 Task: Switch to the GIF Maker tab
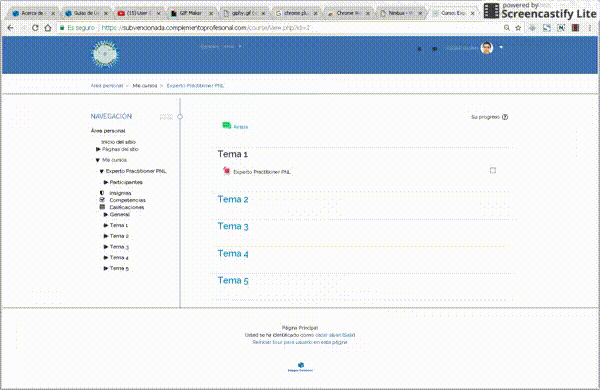[x=191, y=13]
